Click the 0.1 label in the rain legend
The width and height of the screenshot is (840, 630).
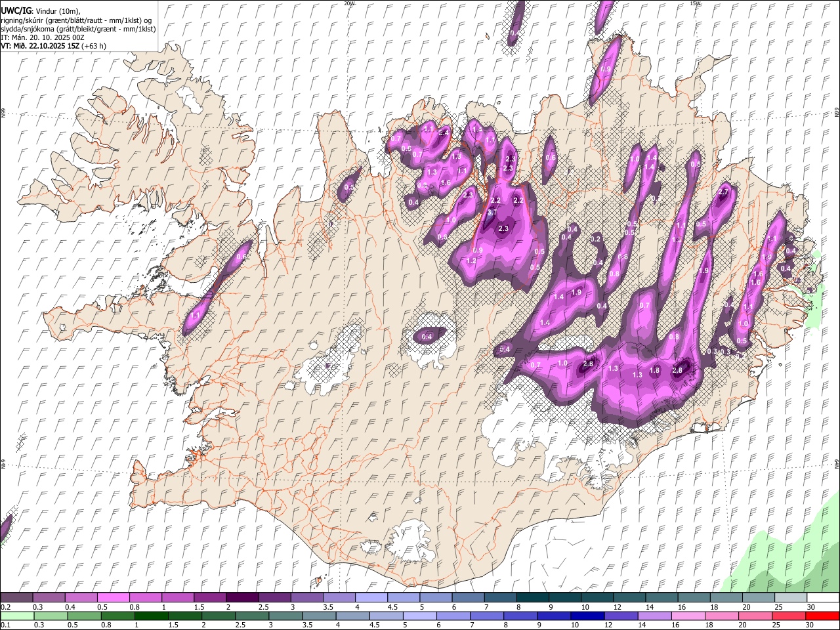tap(5, 625)
